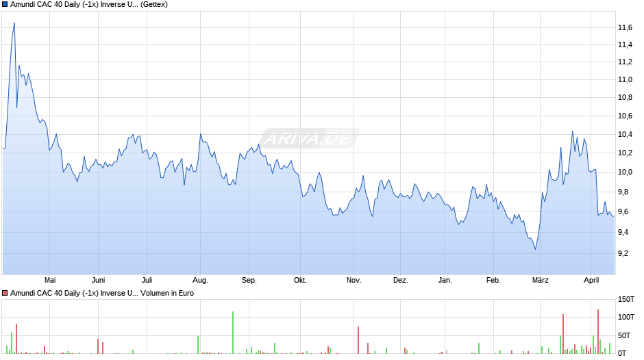Click the 11,2 price axis label

625,62
